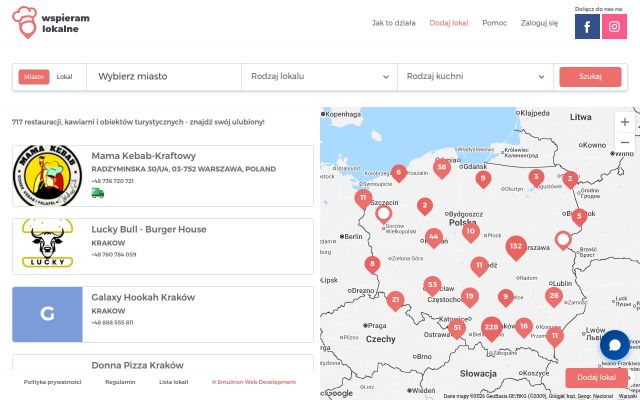The height and width of the screenshot is (400, 640).
Task: Open the Pomoc menu item
Action: (x=494, y=23)
